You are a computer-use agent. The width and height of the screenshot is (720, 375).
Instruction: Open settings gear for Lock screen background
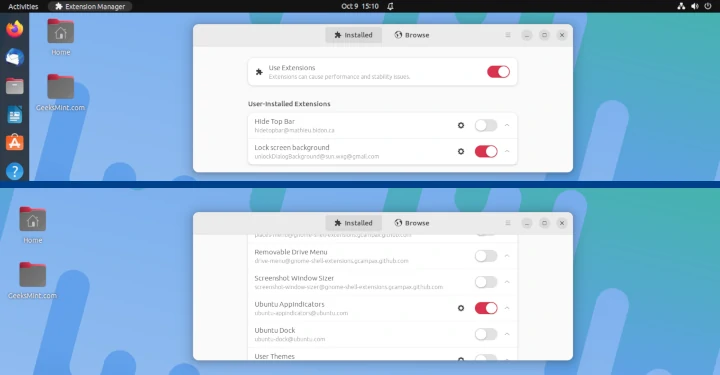click(x=461, y=151)
